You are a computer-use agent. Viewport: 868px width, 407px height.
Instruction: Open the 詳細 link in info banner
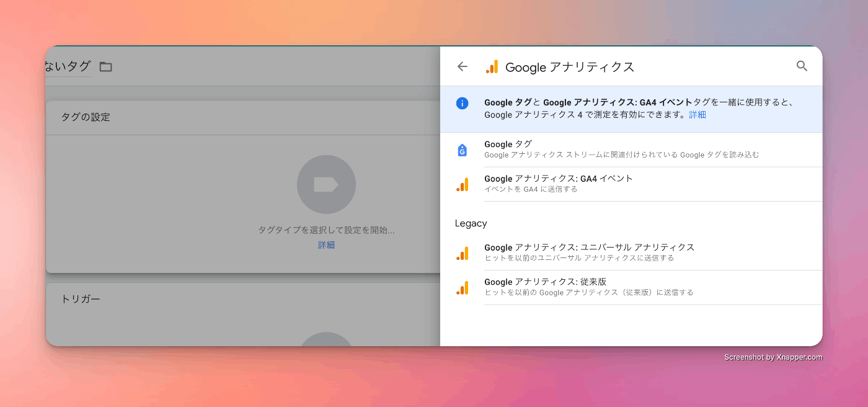697,115
